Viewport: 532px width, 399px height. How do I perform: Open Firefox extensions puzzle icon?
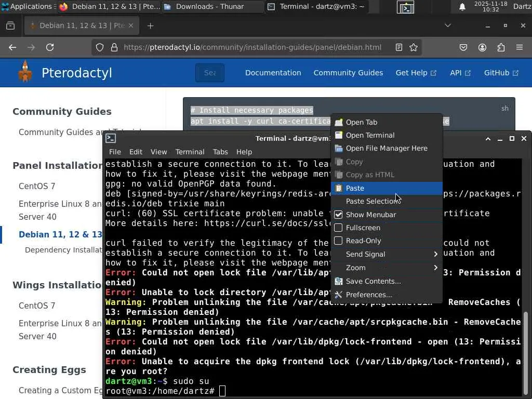(501, 47)
